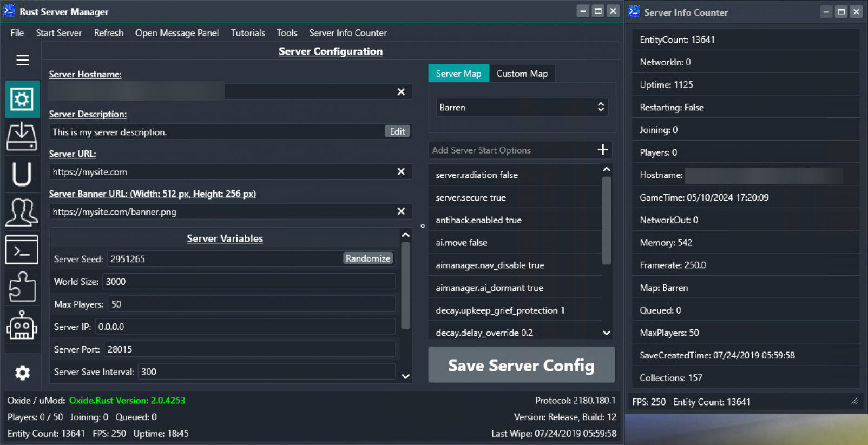Image resolution: width=868 pixels, height=445 pixels.
Task: Randomize the server seed
Action: tap(368, 258)
